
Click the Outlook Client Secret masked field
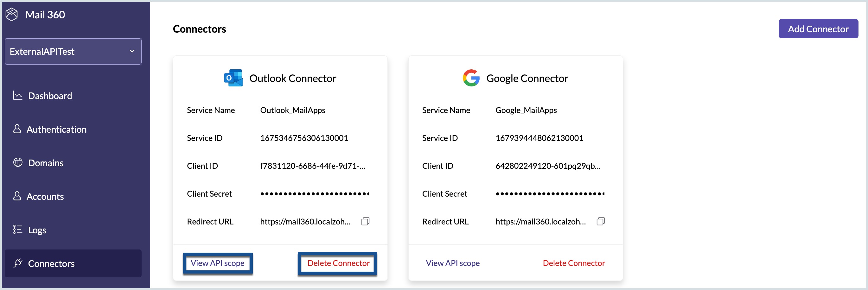coord(314,194)
